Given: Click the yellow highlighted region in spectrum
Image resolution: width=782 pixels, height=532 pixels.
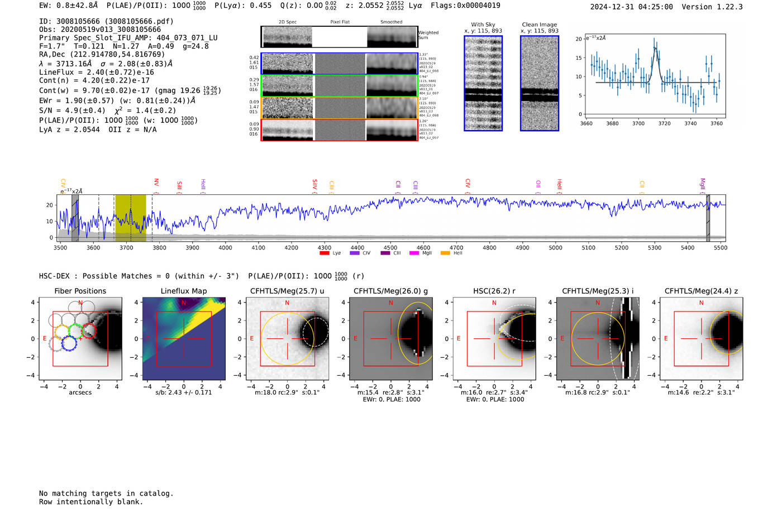Looking at the screenshot, I should click(x=131, y=218).
